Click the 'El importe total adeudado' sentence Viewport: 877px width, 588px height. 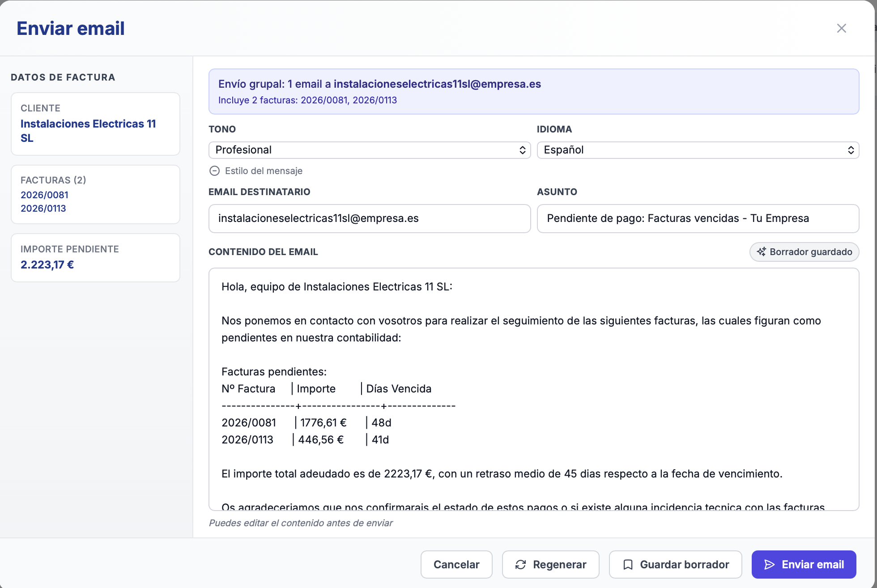pyautogui.click(x=502, y=474)
